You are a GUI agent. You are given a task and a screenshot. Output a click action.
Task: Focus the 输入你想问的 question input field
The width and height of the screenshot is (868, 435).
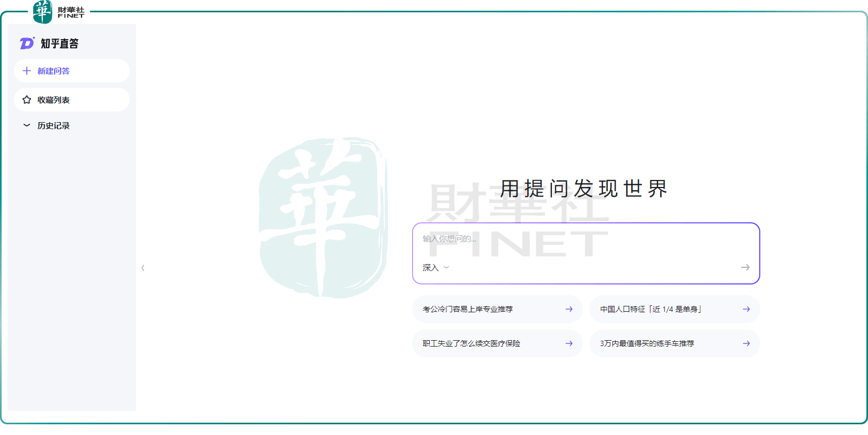click(586, 239)
